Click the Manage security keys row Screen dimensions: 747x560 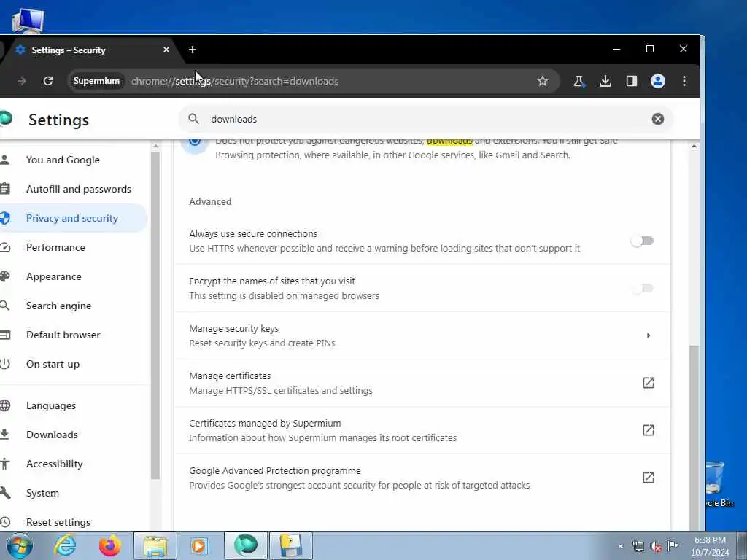pos(422,335)
